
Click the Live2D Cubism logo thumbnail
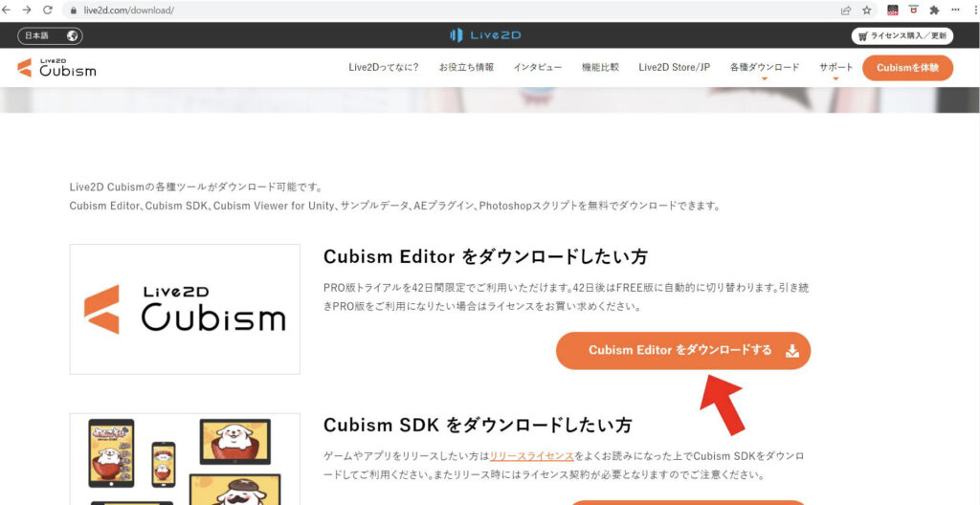185,309
